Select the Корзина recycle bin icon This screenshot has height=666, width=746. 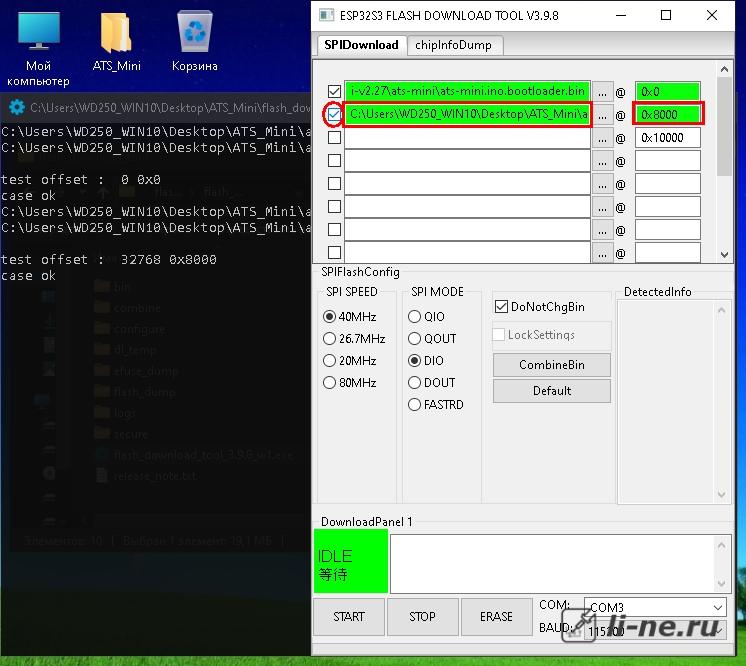195,42
